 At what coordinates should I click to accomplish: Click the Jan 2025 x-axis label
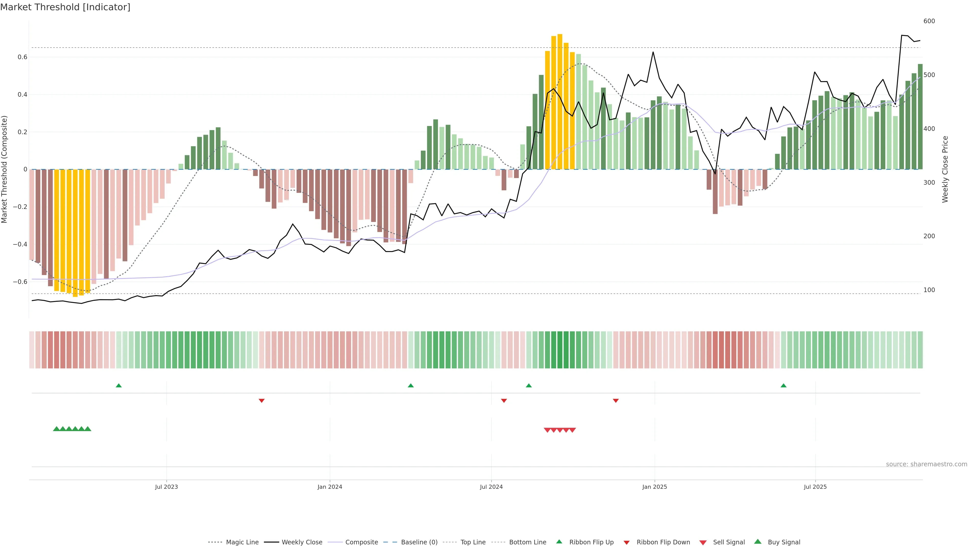pyautogui.click(x=654, y=487)
